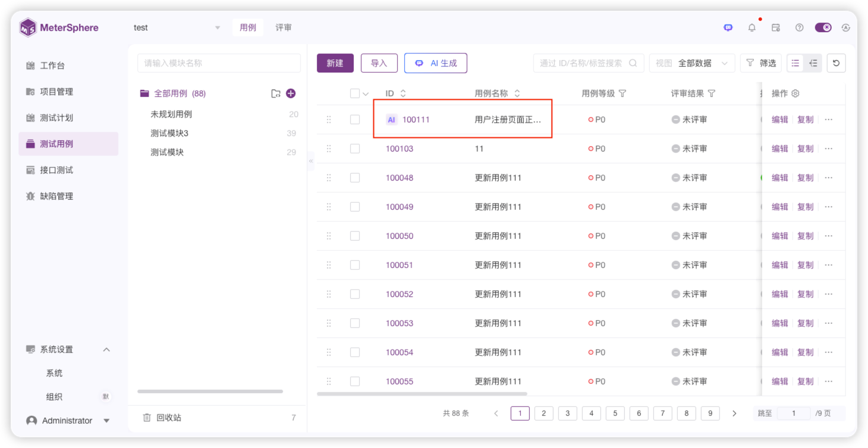Click the module name search field
Screen dimensions: 868x448
coord(219,63)
